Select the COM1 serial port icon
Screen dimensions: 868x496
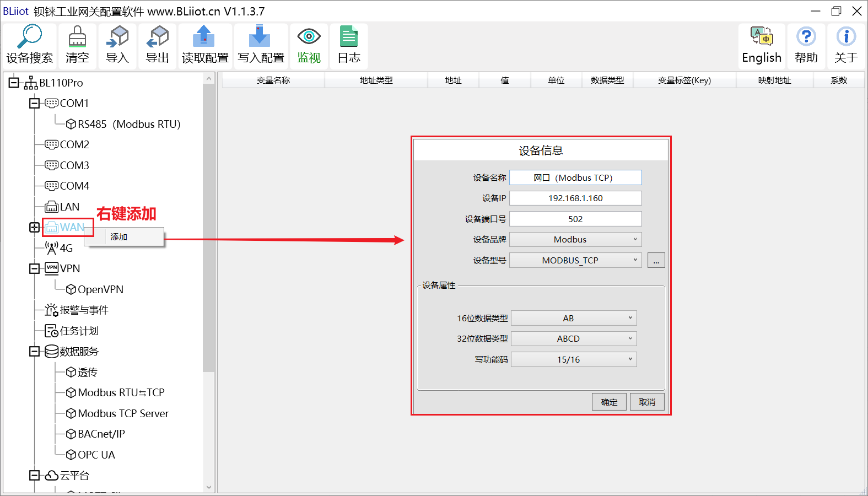point(51,103)
